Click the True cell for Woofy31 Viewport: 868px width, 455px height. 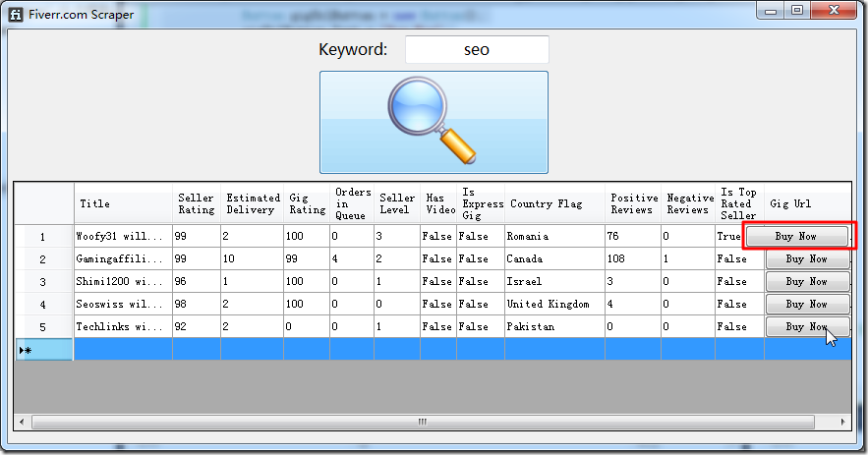pyautogui.click(x=729, y=237)
